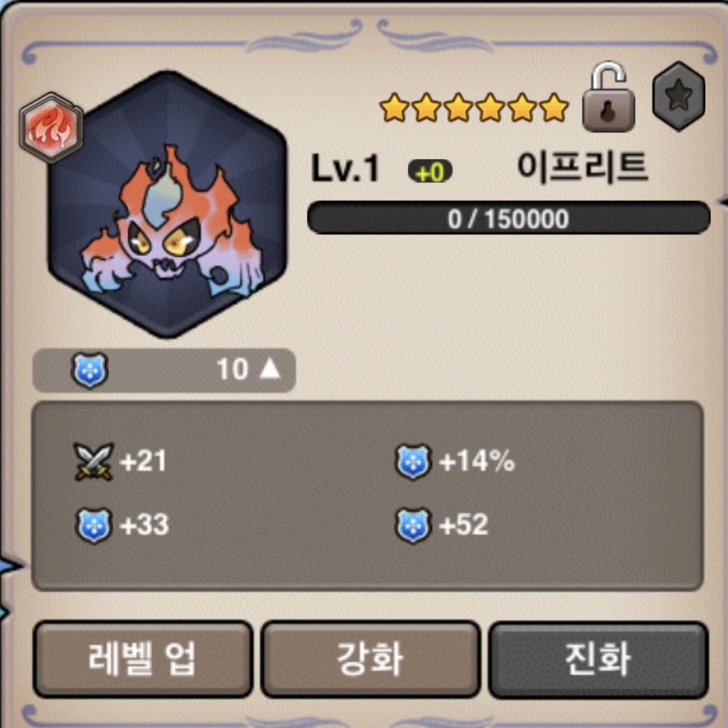Tap the shield icon beside +33
The width and height of the screenshot is (728, 728).
(x=93, y=525)
